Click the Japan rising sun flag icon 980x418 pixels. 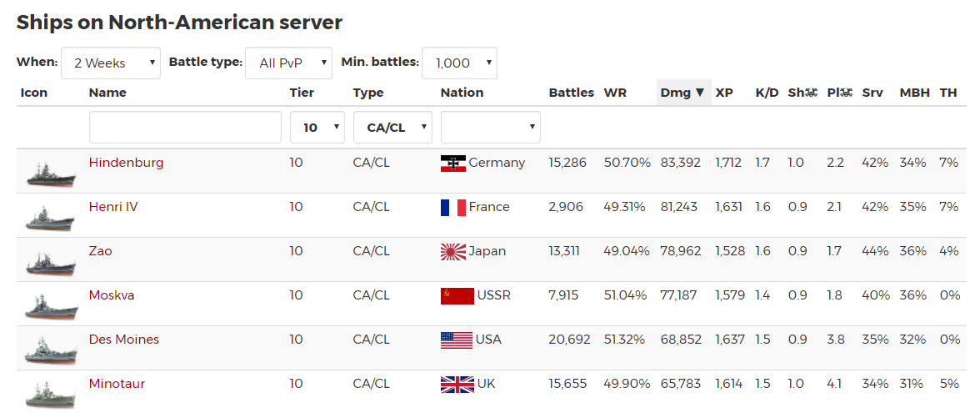pyautogui.click(x=452, y=252)
